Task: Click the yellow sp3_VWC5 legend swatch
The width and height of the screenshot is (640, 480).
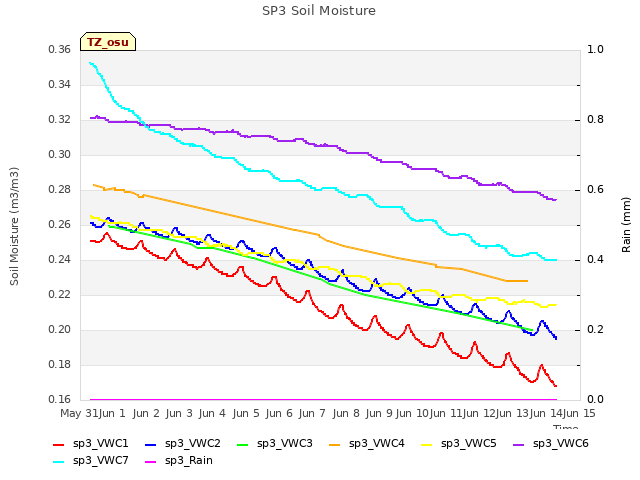Action: click(427, 445)
